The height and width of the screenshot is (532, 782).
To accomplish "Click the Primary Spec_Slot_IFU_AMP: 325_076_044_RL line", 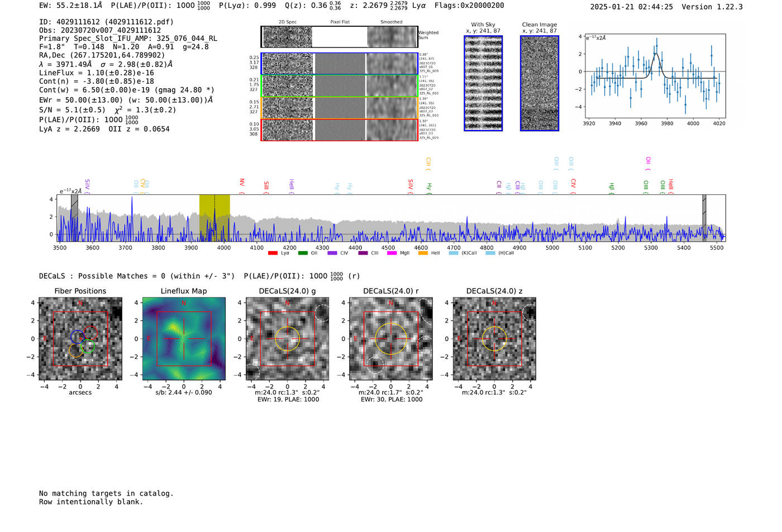I will [128, 39].
